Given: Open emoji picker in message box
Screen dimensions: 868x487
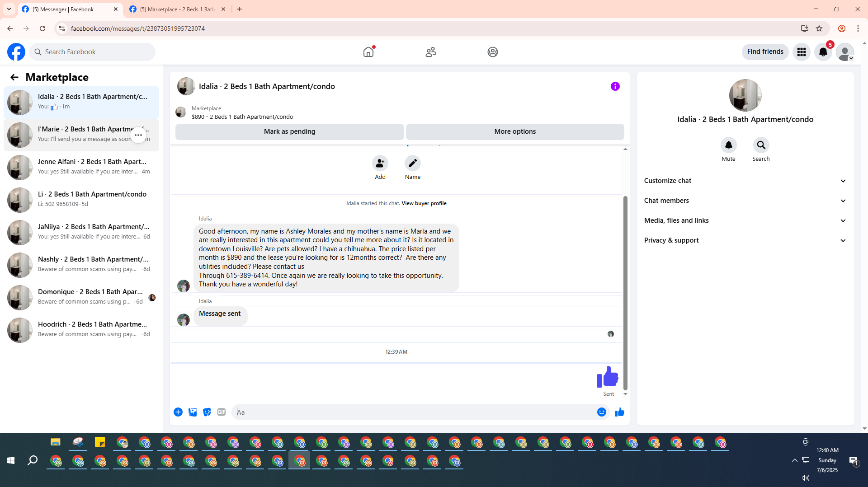Looking at the screenshot, I should point(602,412).
